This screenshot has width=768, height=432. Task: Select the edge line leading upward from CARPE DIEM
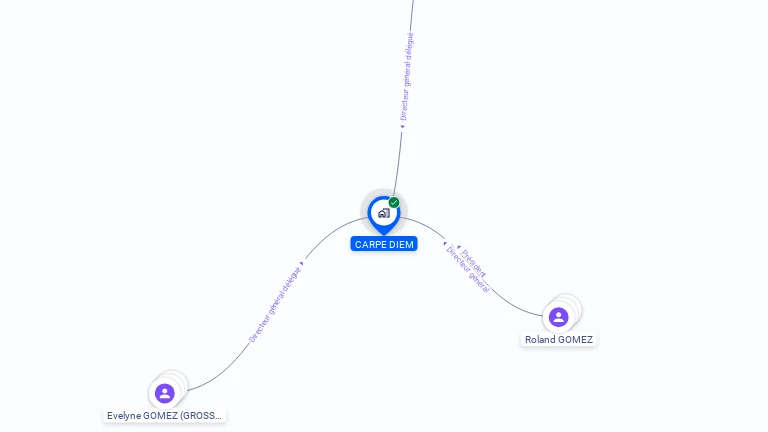pyautogui.click(x=398, y=162)
